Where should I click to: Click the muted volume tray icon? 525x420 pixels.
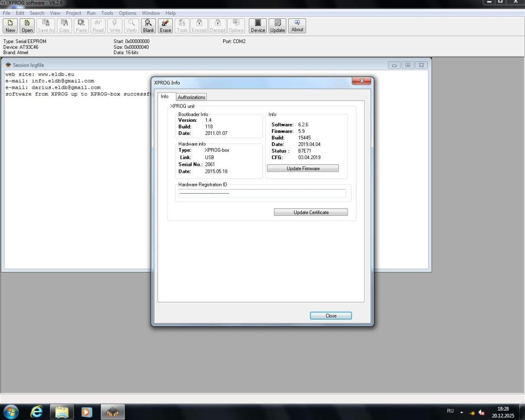pyautogui.click(x=481, y=412)
